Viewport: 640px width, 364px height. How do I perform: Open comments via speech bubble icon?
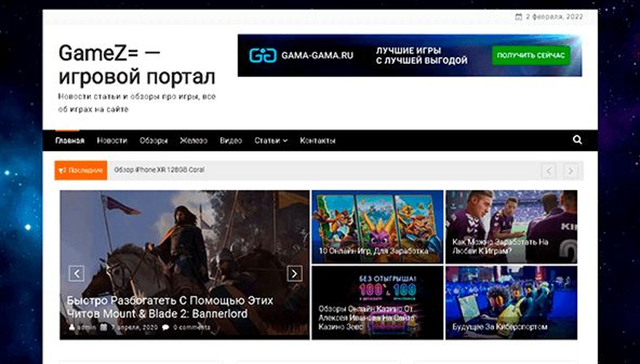pyautogui.click(x=166, y=327)
